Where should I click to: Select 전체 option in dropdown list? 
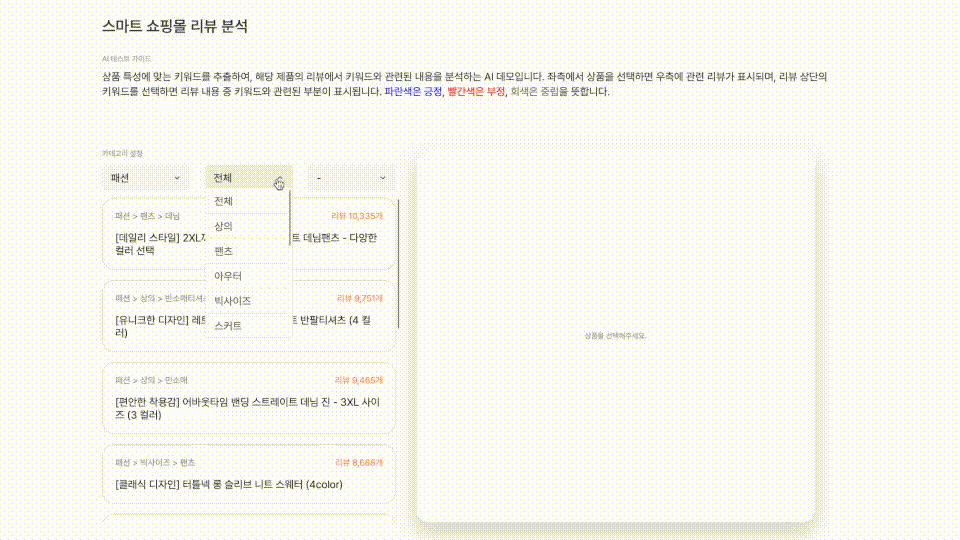[x=247, y=201]
